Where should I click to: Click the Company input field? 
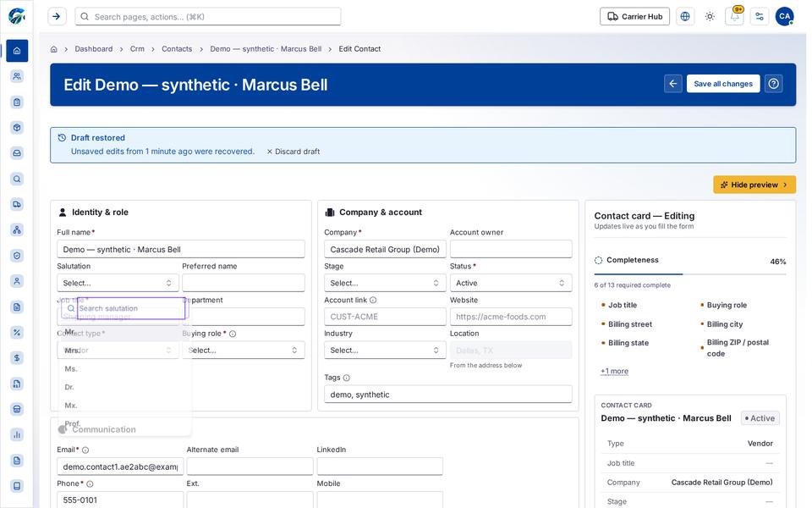(x=385, y=249)
